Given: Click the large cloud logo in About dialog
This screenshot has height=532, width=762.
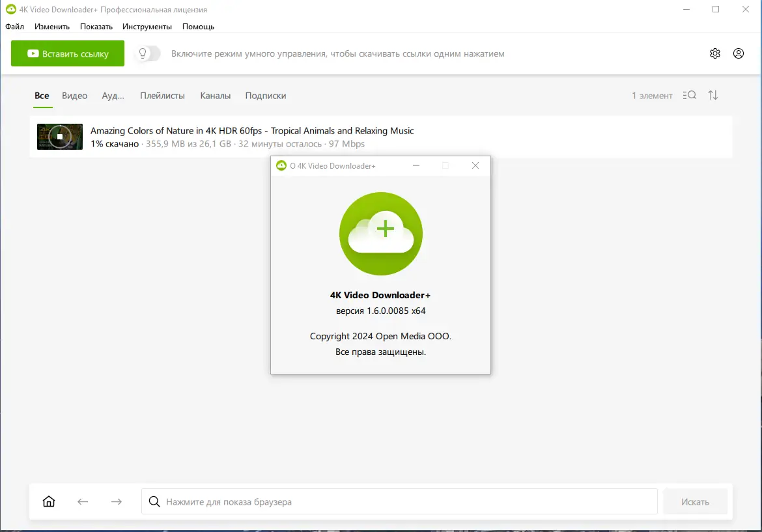Looking at the screenshot, I should pyautogui.click(x=381, y=234).
